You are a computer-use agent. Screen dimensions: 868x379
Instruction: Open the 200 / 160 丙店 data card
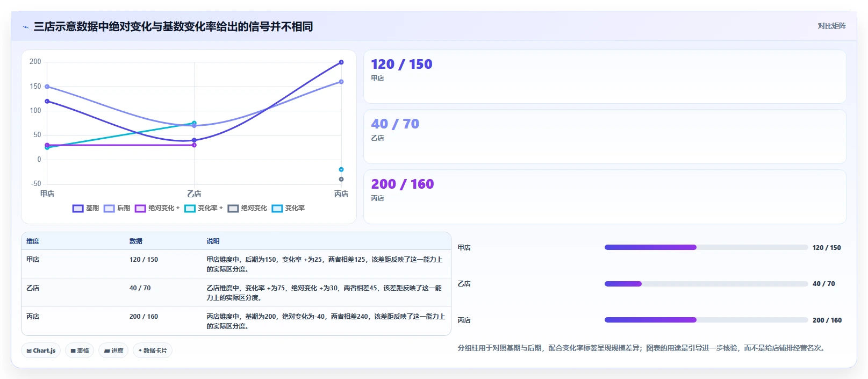point(605,197)
